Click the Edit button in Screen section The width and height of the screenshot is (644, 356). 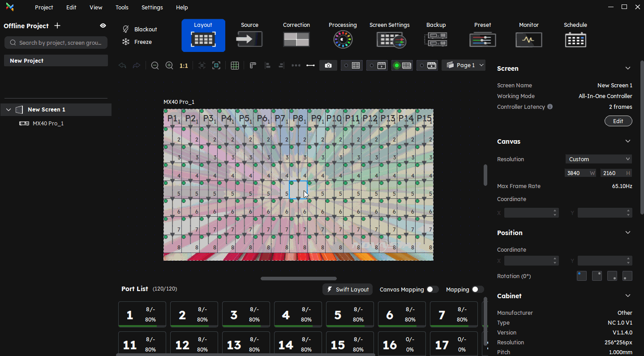(618, 121)
